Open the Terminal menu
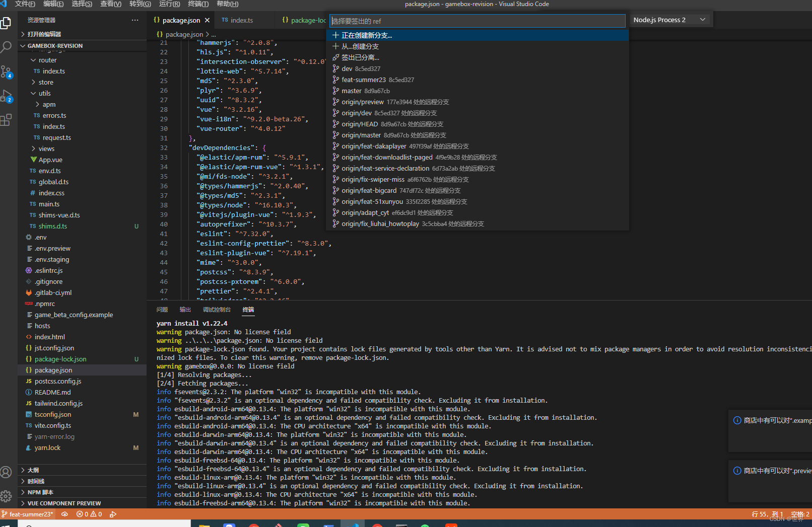The image size is (812, 527). tap(198, 4)
